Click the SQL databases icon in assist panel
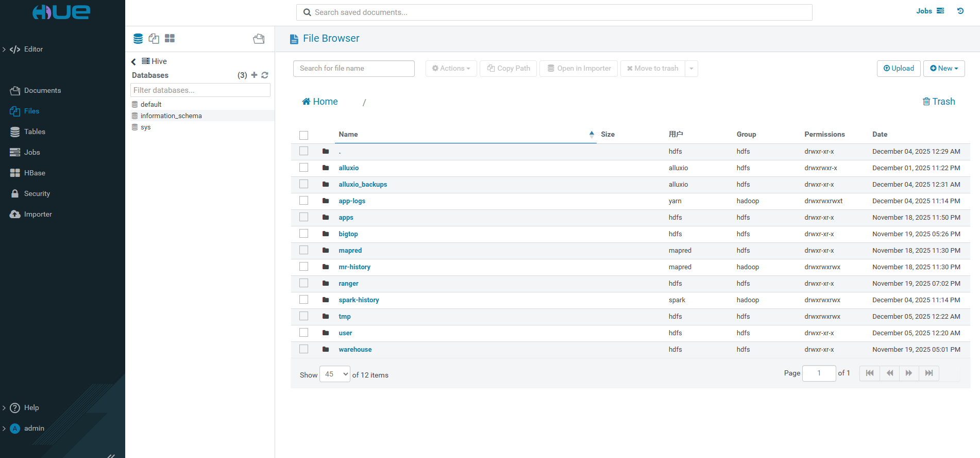The width and height of the screenshot is (980, 458). coord(138,39)
